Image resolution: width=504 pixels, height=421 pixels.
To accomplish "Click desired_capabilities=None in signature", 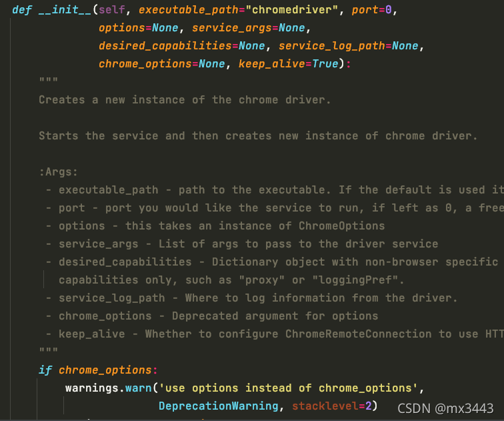I will pos(182,46).
